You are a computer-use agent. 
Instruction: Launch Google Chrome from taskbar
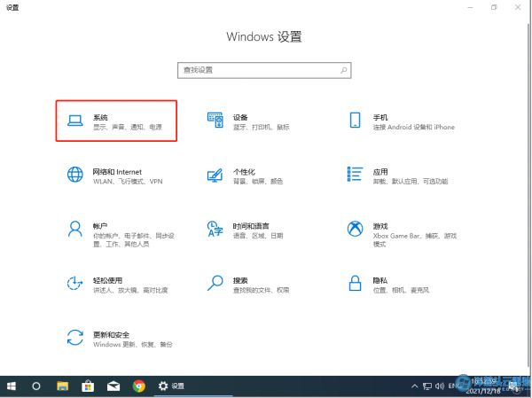click(139, 386)
